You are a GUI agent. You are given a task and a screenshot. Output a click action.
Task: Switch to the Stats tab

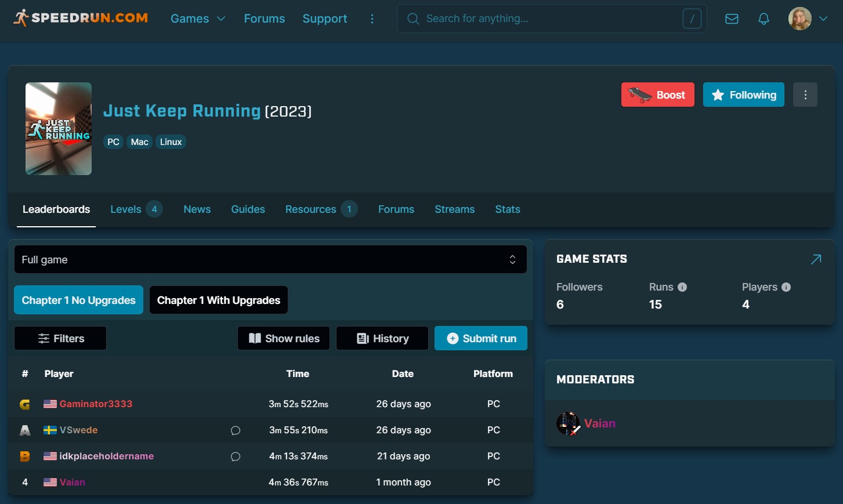tap(508, 209)
